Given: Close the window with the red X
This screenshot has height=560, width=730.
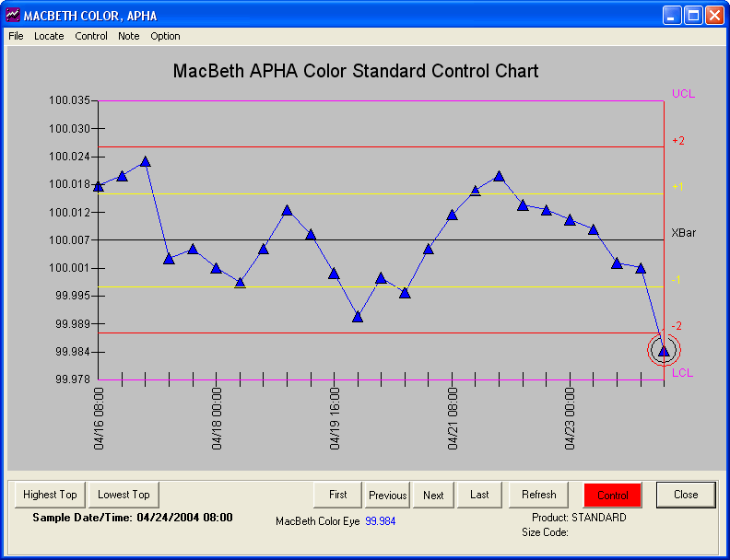Looking at the screenshot, I should click(x=714, y=16).
